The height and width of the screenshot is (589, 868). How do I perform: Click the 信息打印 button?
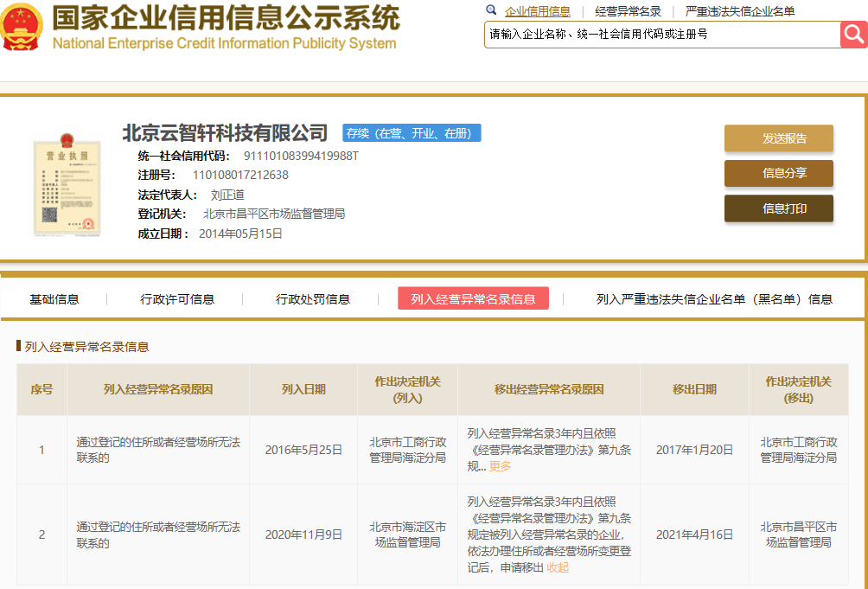[778, 208]
